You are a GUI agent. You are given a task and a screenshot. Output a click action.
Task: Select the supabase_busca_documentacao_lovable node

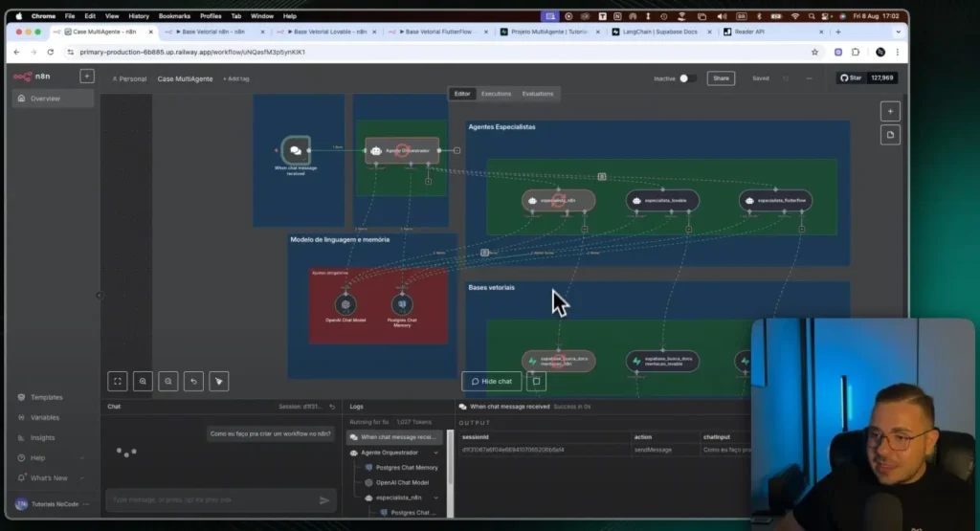click(662, 361)
